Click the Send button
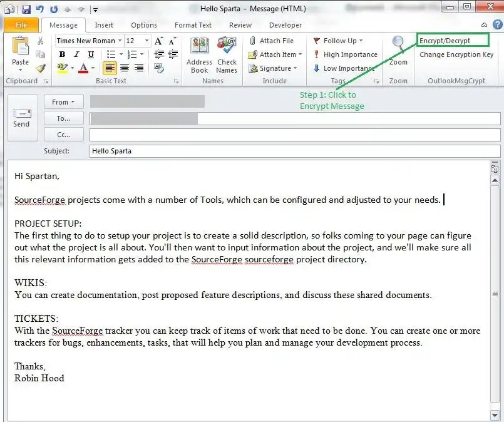 (x=23, y=118)
